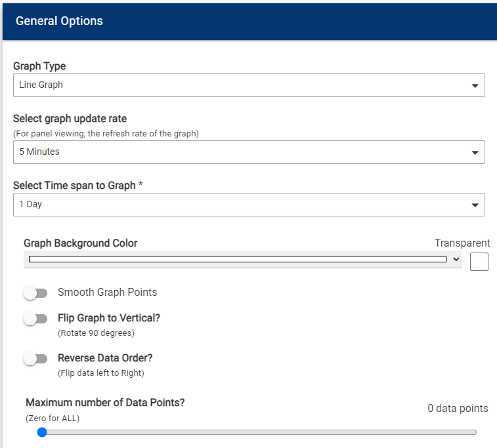The width and height of the screenshot is (497, 448).
Task: Click the time span dropdown arrow icon
Action: [475, 205]
